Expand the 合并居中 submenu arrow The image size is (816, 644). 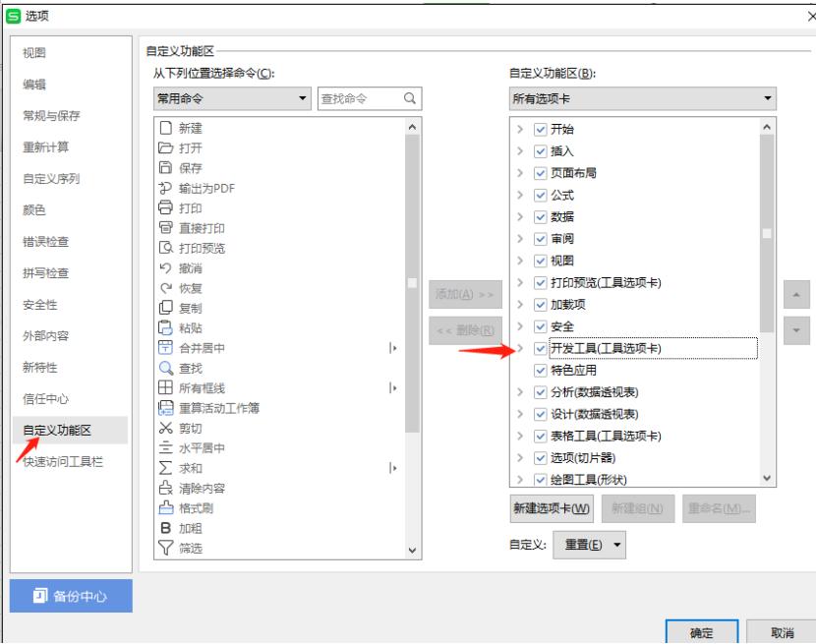point(393,348)
